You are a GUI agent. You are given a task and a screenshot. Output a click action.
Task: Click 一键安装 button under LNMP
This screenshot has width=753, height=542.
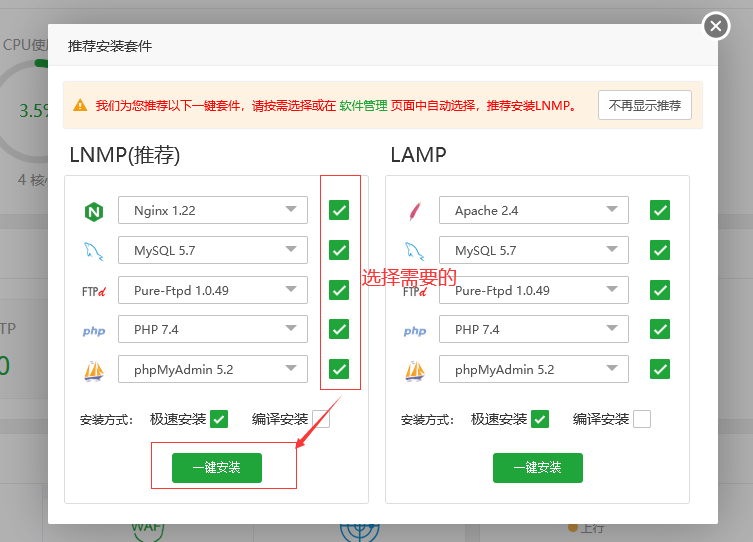pyautogui.click(x=217, y=468)
